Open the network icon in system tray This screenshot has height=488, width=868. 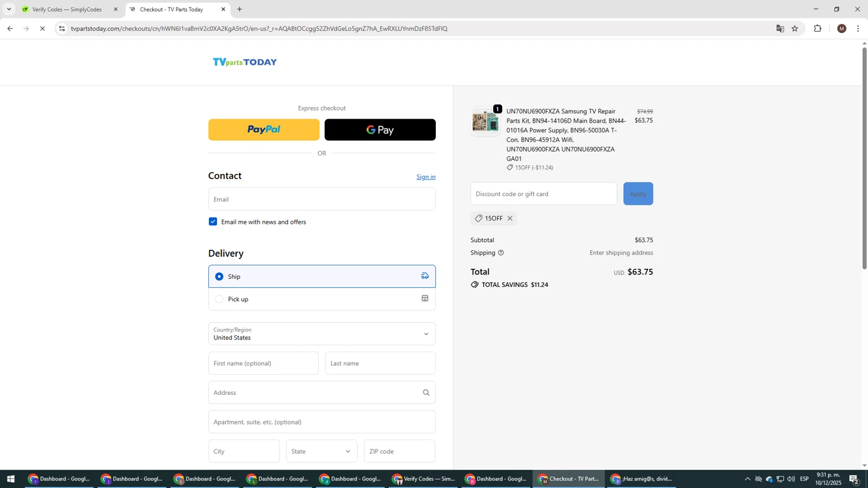(780, 479)
